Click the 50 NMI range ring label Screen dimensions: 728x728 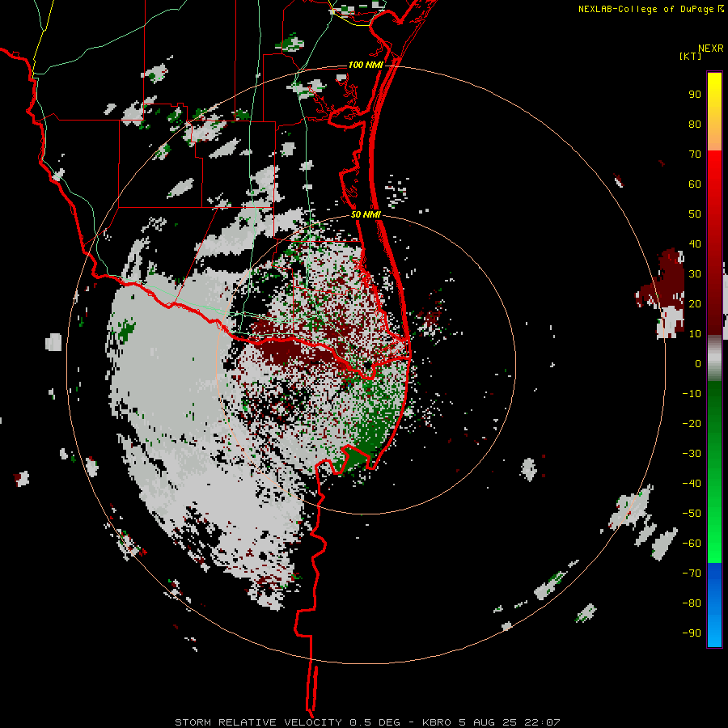point(366,214)
